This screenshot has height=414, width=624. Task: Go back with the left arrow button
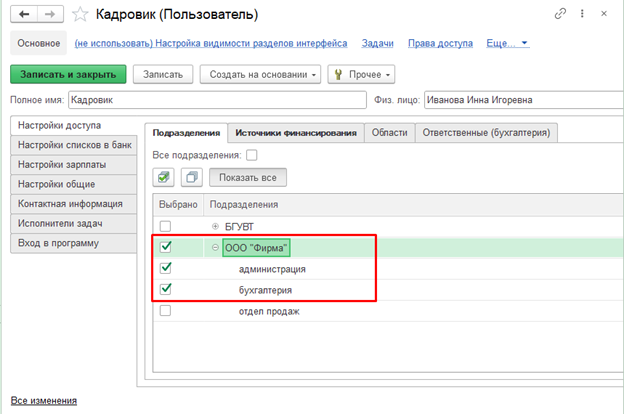24,14
